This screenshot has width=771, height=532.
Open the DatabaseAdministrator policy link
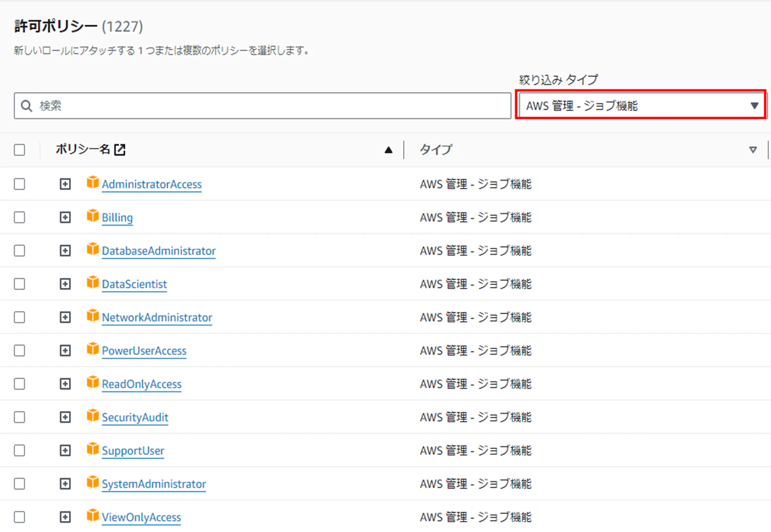(159, 251)
